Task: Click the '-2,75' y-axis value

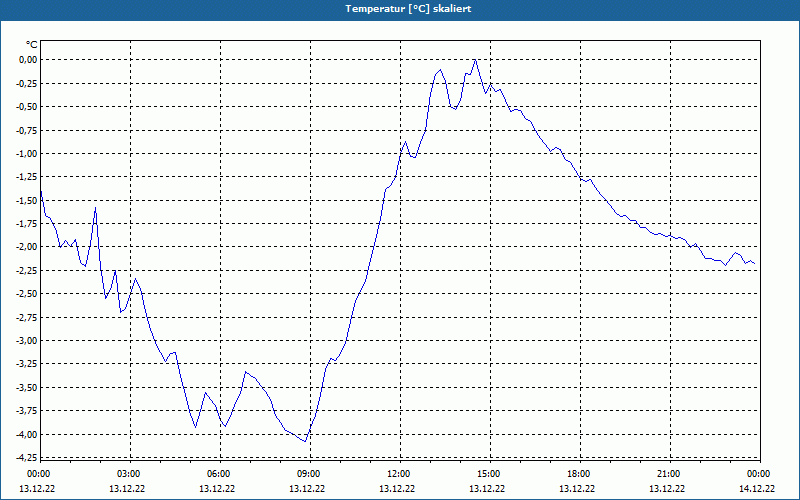Action: tap(27, 317)
